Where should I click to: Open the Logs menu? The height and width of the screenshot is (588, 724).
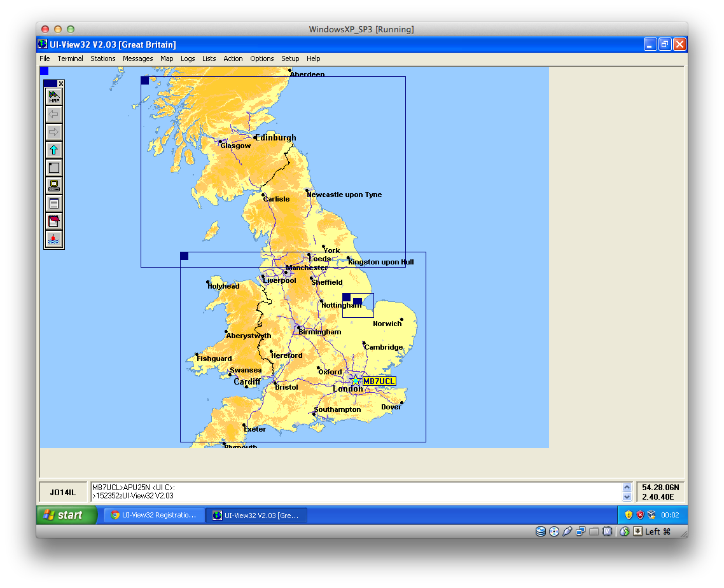coord(188,58)
